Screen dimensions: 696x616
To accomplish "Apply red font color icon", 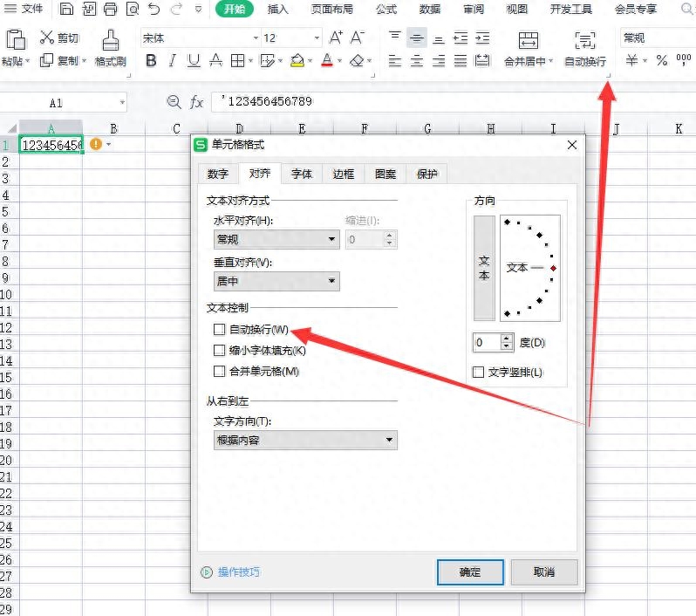I will point(327,60).
